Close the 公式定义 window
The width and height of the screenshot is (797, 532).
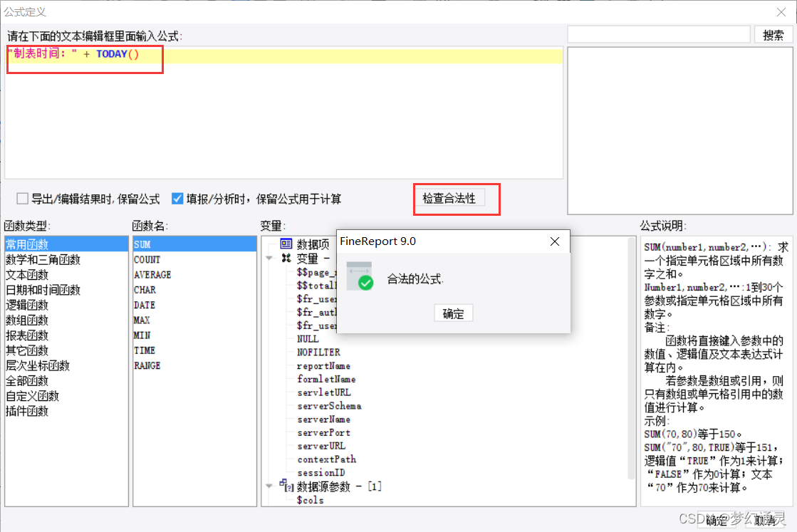tap(781, 11)
